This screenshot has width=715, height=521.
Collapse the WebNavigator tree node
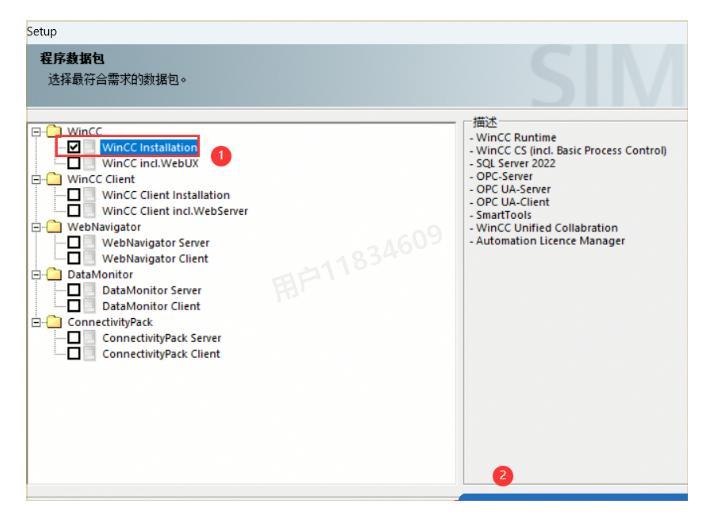[x=35, y=227]
